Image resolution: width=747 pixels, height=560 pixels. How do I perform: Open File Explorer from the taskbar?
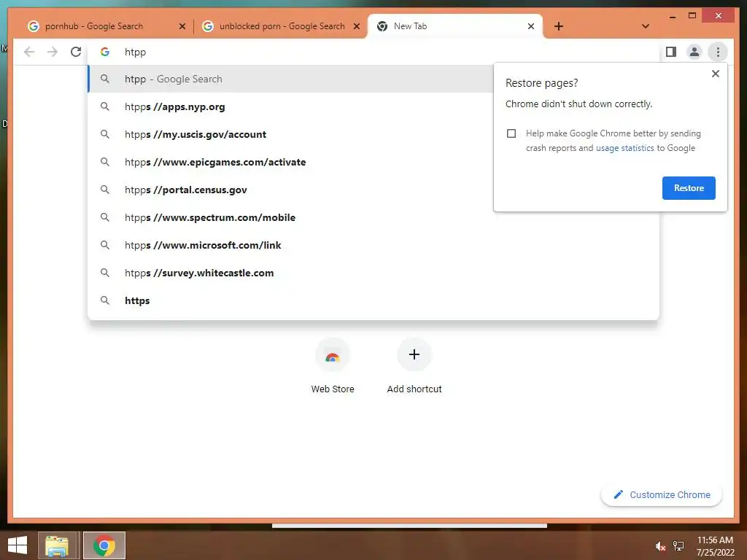point(57,545)
